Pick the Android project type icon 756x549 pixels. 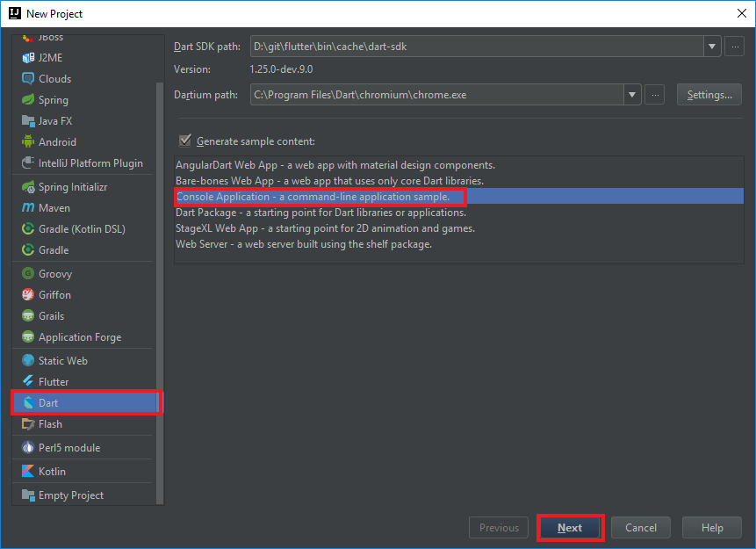point(28,142)
